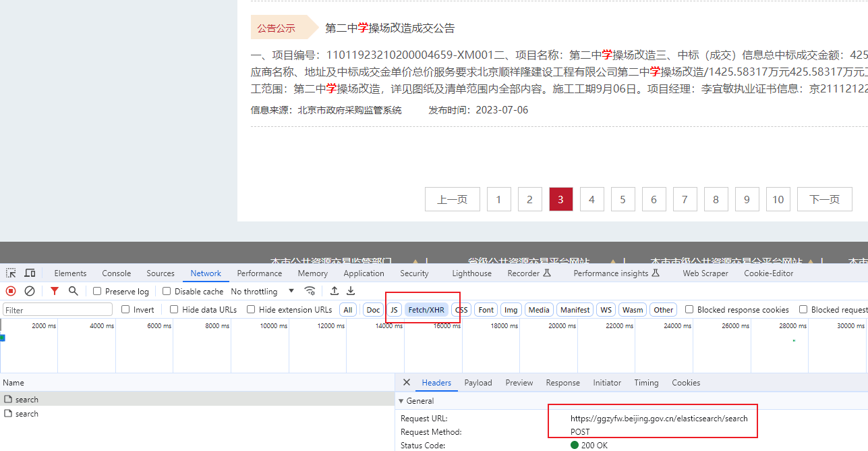Click the network Filter text field

(58, 310)
